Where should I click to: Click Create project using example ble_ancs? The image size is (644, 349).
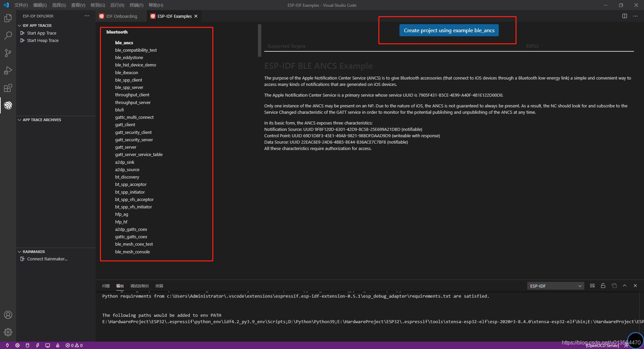(x=449, y=30)
